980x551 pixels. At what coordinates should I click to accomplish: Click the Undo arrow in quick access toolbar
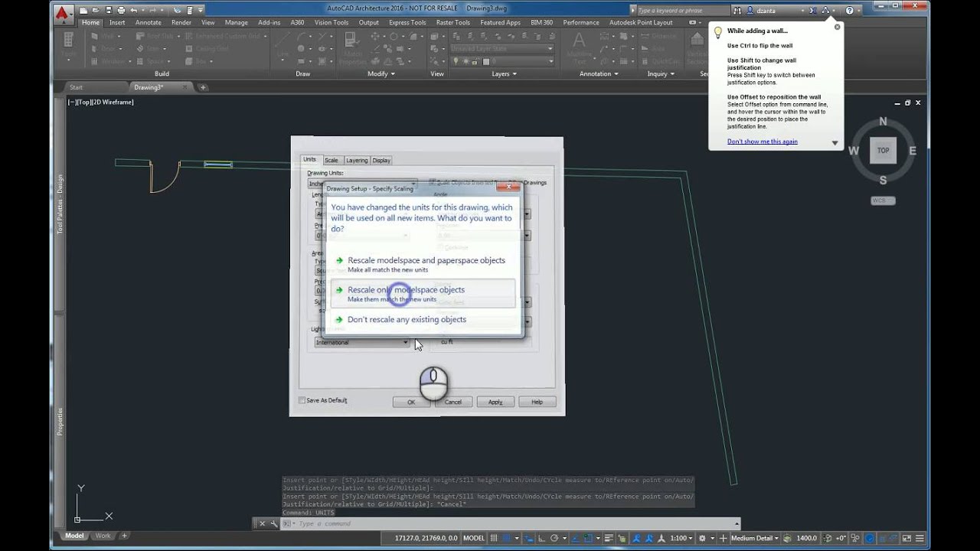pos(134,10)
